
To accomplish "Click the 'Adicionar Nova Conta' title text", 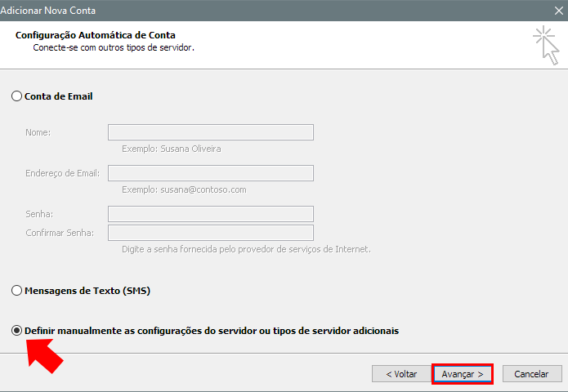I will coord(48,11).
